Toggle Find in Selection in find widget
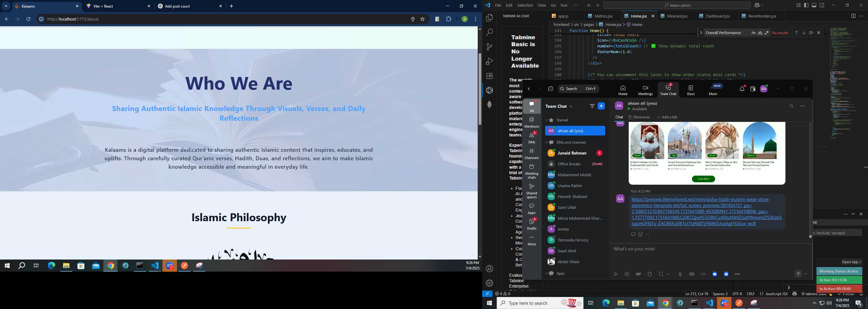The width and height of the screenshot is (868, 309). click(811, 33)
